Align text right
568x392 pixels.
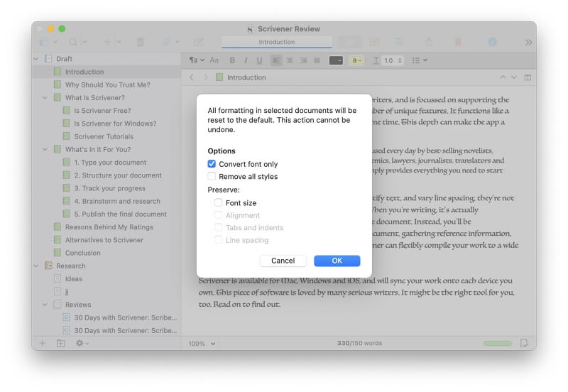click(303, 60)
